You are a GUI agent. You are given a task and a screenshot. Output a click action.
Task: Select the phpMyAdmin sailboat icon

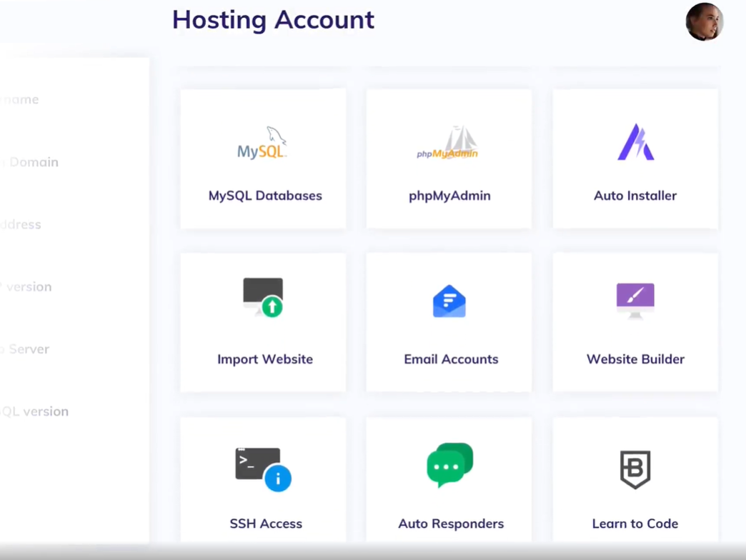[449, 142]
